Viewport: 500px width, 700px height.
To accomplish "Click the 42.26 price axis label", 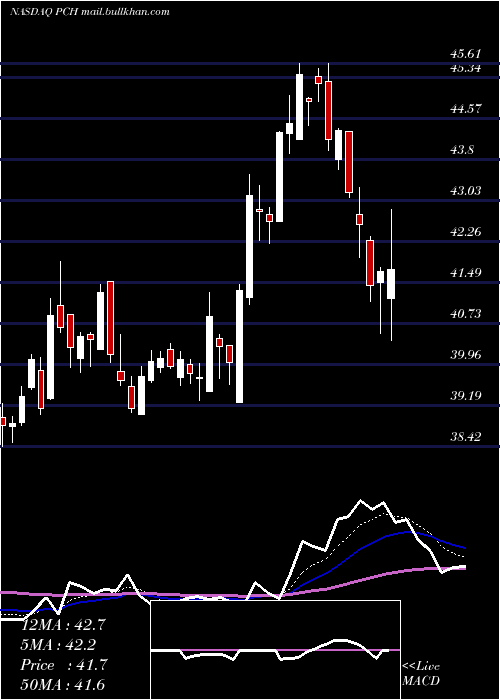I will [x=466, y=231].
